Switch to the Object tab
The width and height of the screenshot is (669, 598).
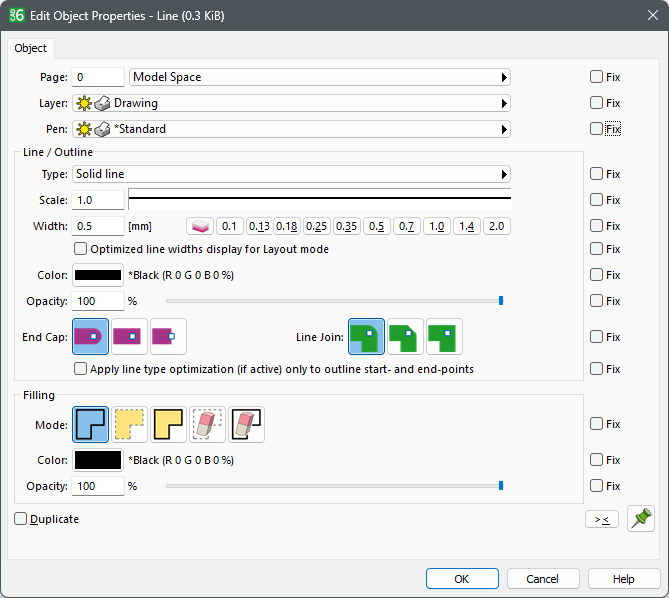click(x=31, y=48)
